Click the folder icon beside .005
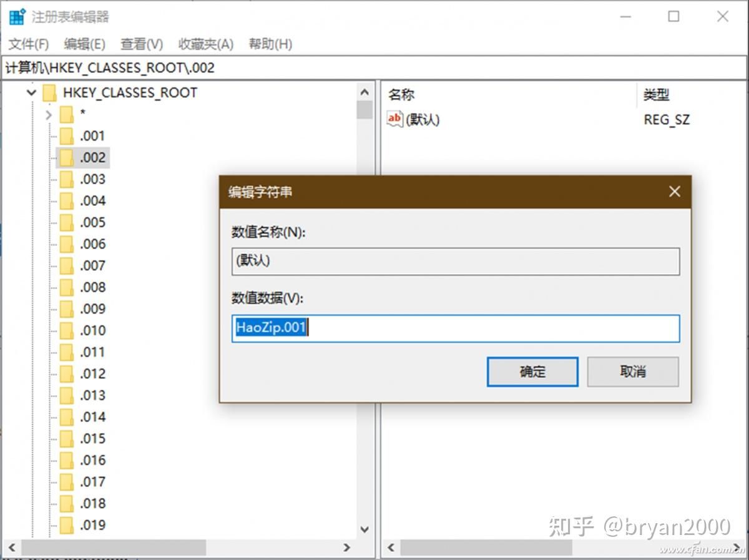Screen dimensions: 749x560 pyautogui.click(x=66, y=222)
